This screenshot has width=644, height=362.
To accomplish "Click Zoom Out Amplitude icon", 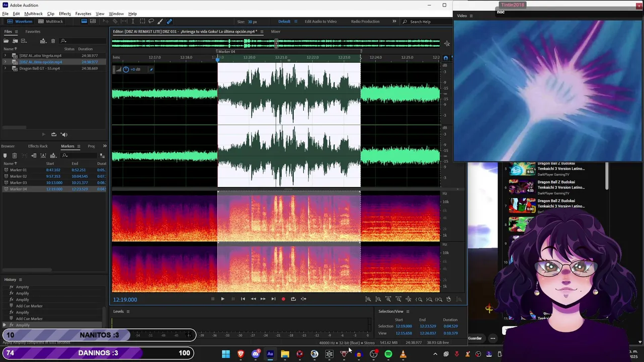I will (378, 299).
